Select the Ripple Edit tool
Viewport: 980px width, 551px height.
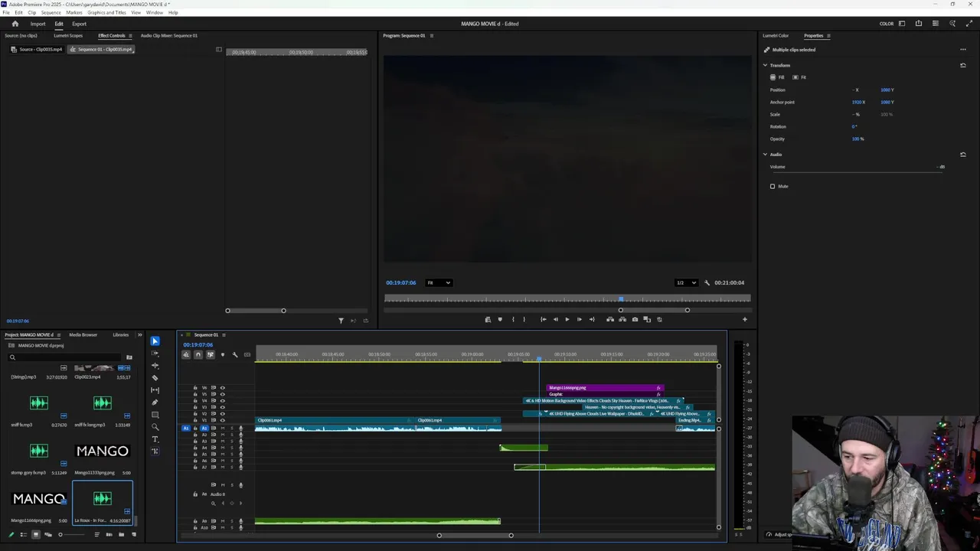pyautogui.click(x=155, y=366)
